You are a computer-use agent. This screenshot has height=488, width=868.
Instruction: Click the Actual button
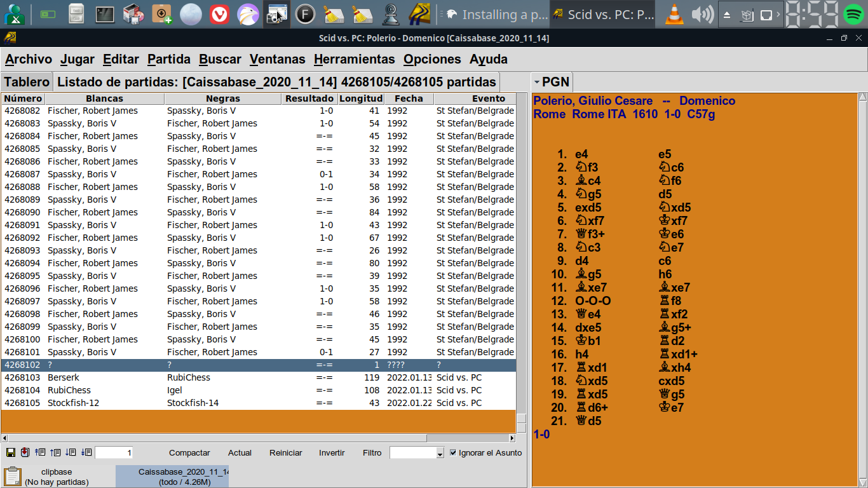pos(240,452)
